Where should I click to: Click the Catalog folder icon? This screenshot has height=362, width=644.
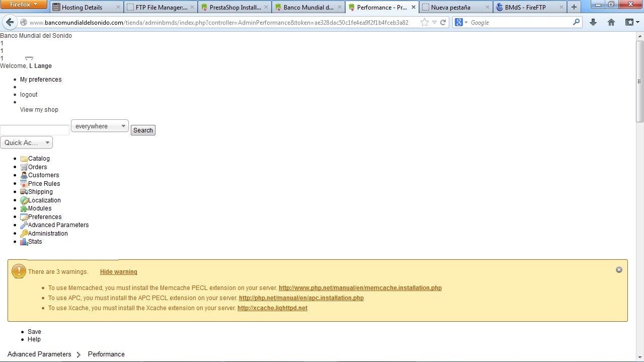pos(24,159)
